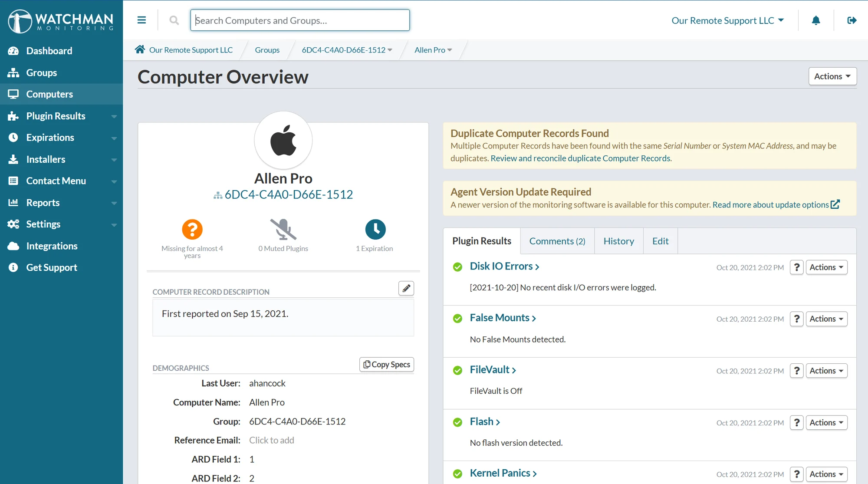This screenshot has width=868, height=484.
Task: Open the Groups breadcrumb link
Action: [267, 50]
